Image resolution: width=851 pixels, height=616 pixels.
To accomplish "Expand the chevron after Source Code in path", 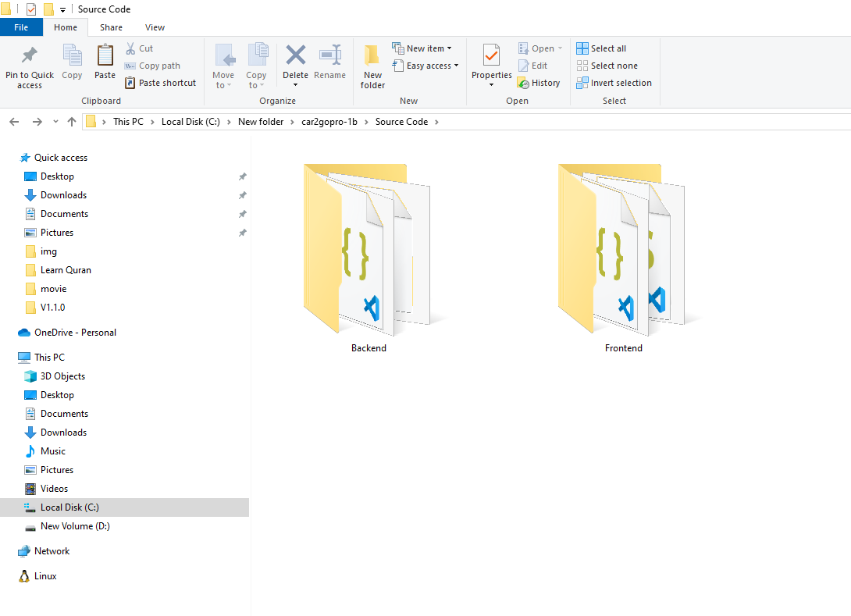I will [x=436, y=122].
